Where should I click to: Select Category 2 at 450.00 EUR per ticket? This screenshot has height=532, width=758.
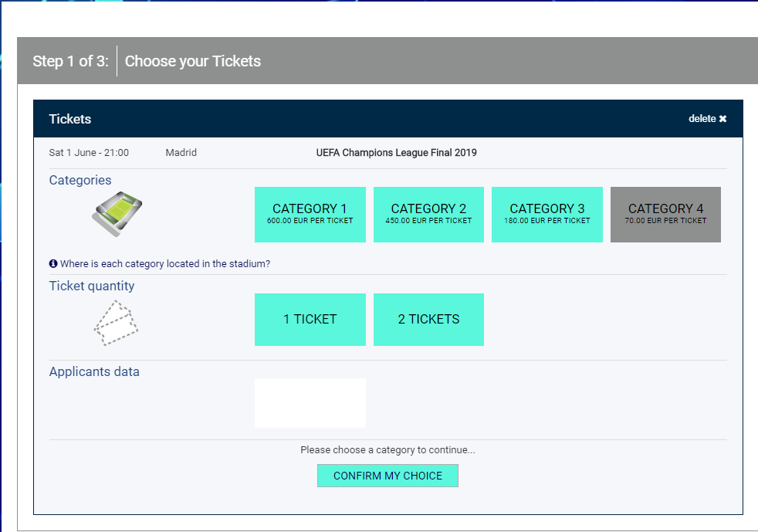428,215
